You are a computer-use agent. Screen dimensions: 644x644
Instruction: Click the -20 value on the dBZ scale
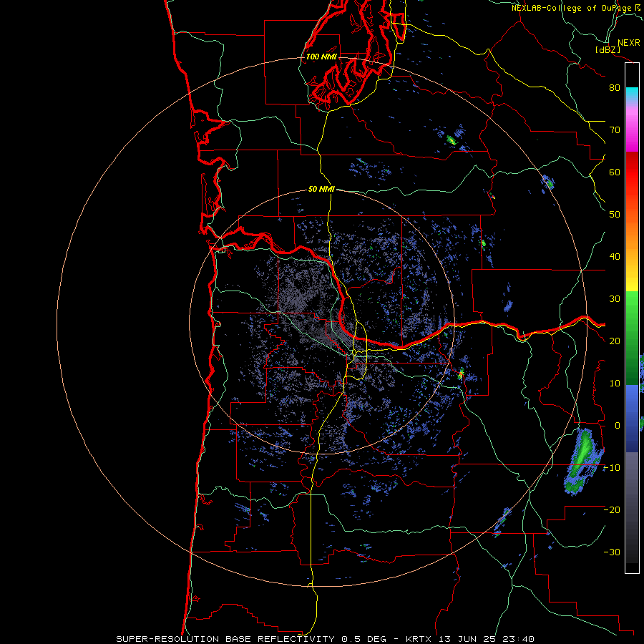click(x=612, y=510)
